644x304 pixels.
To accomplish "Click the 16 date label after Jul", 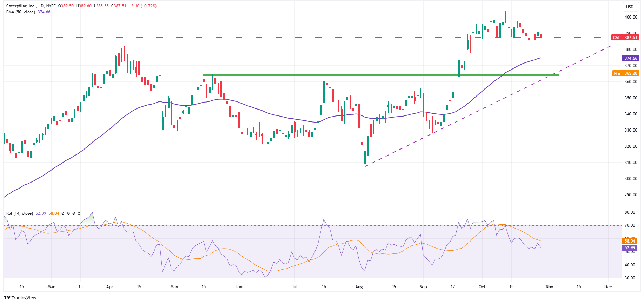I will tap(324, 287).
